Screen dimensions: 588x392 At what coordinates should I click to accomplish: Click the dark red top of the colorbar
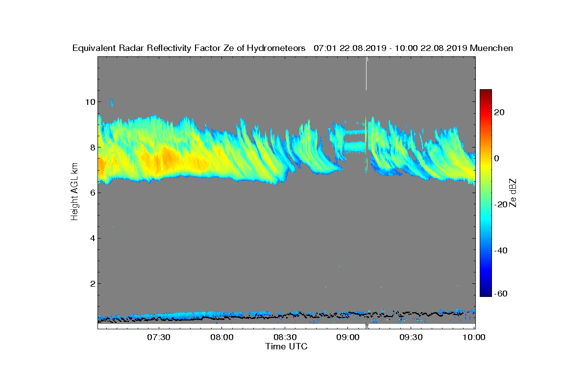(486, 93)
